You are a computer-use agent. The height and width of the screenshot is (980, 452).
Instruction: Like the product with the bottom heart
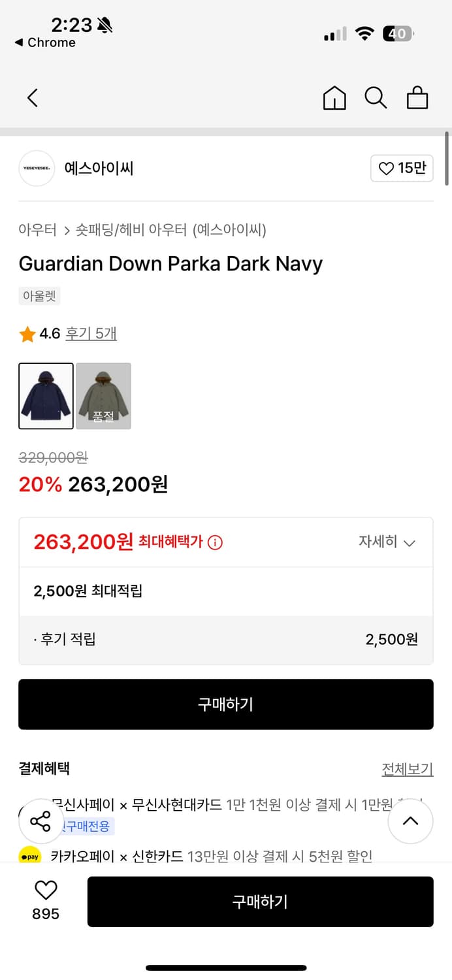tap(44, 891)
